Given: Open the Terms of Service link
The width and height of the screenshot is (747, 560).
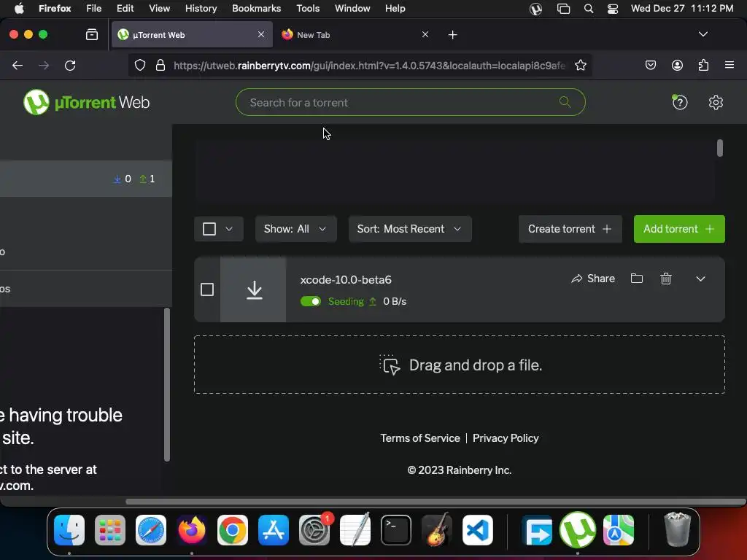Looking at the screenshot, I should 420,438.
